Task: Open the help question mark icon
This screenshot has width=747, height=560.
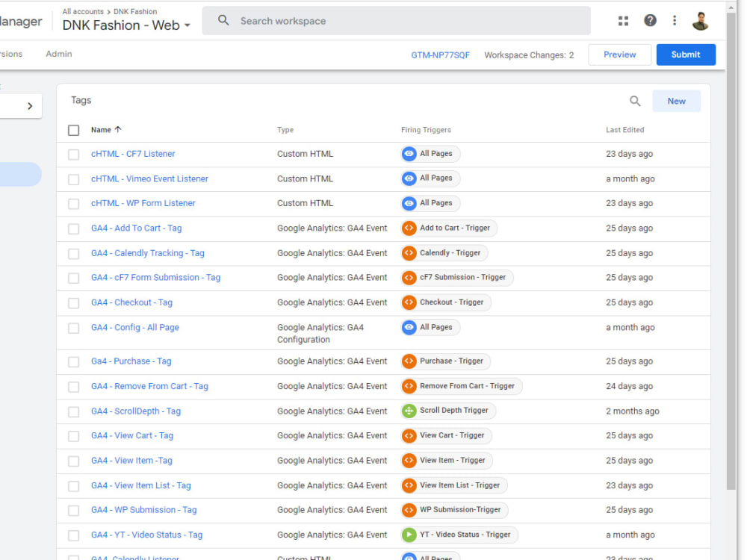Action: (x=650, y=20)
